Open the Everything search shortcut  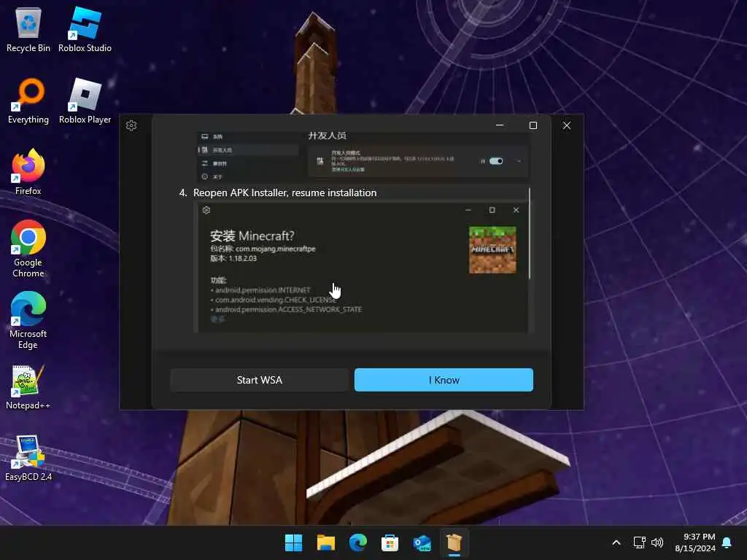pyautogui.click(x=28, y=101)
